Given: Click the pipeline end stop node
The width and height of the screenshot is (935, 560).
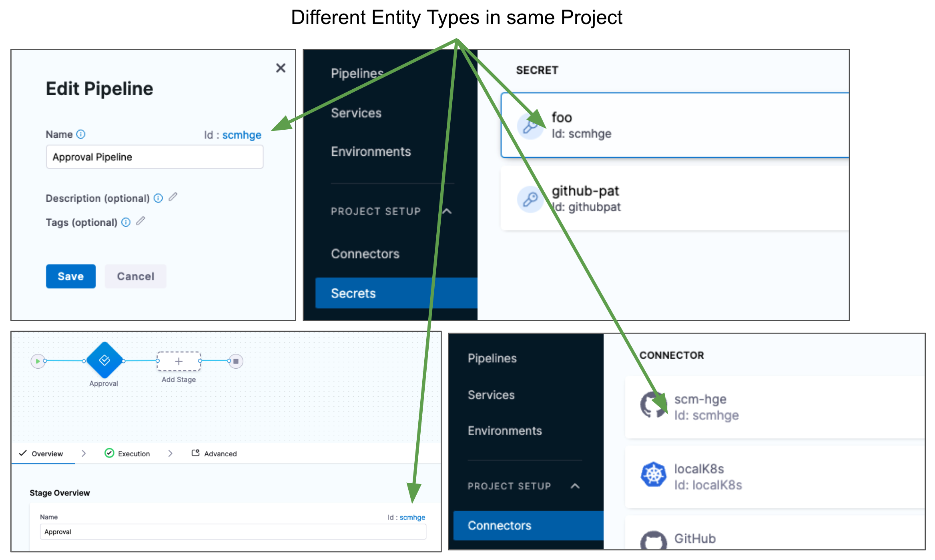Looking at the screenshot, I should (236, 361).
